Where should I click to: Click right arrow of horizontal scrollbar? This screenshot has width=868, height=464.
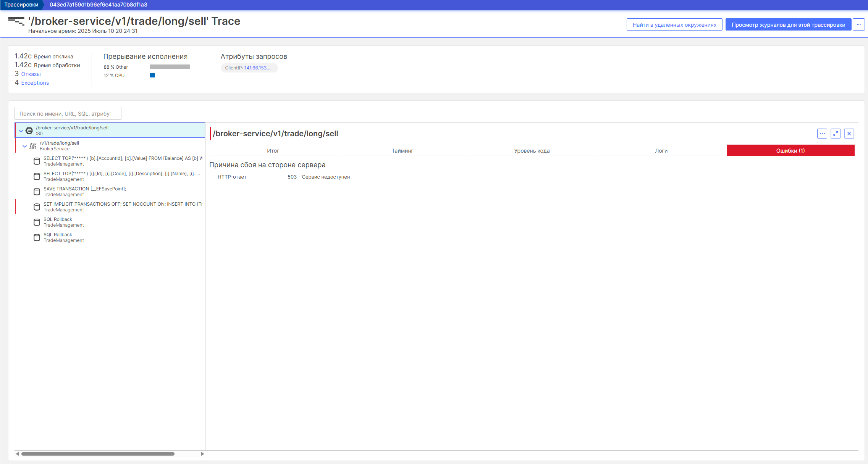[202, 454]
